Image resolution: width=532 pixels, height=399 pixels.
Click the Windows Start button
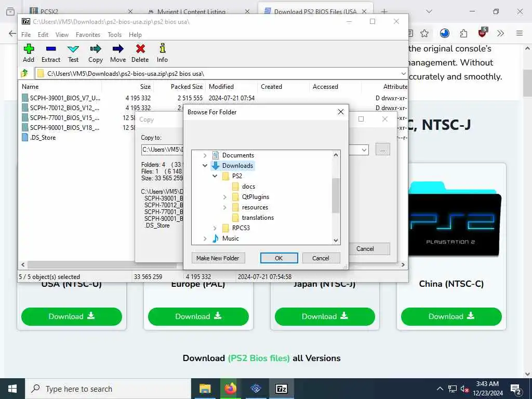click(12, 389)
